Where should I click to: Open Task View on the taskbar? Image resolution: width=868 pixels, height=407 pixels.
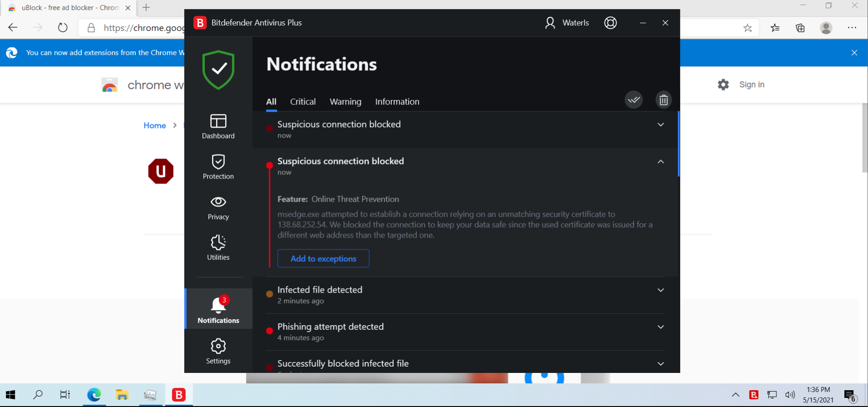pyautogui.click(x=65, y=395)
